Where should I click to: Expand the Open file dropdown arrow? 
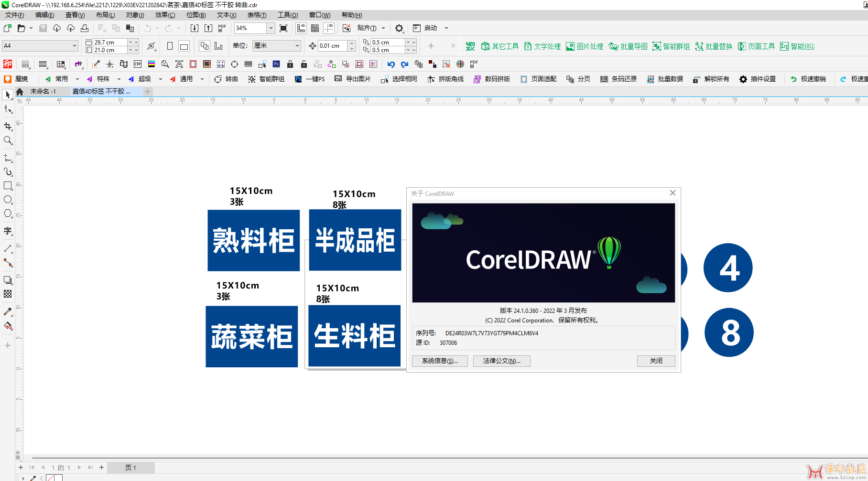point(31,28)
